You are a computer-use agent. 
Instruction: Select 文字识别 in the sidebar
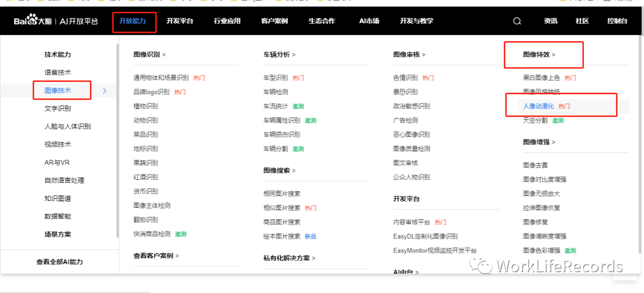[58, 108]
